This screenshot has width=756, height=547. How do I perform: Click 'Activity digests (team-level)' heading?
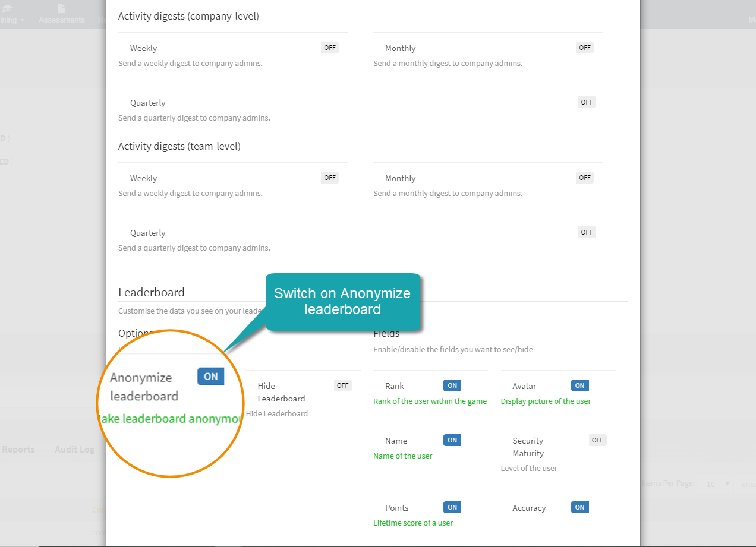pos(179,146)
